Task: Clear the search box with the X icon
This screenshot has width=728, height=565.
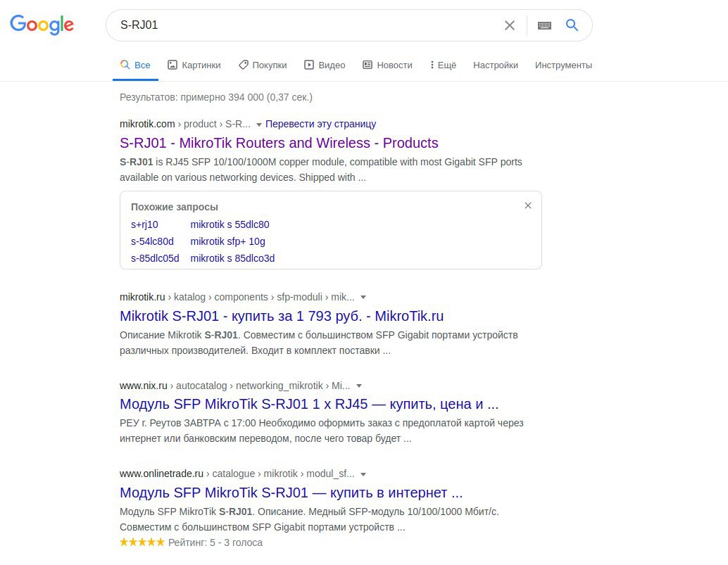Action: pyautogui.click(x=509, y=25)
